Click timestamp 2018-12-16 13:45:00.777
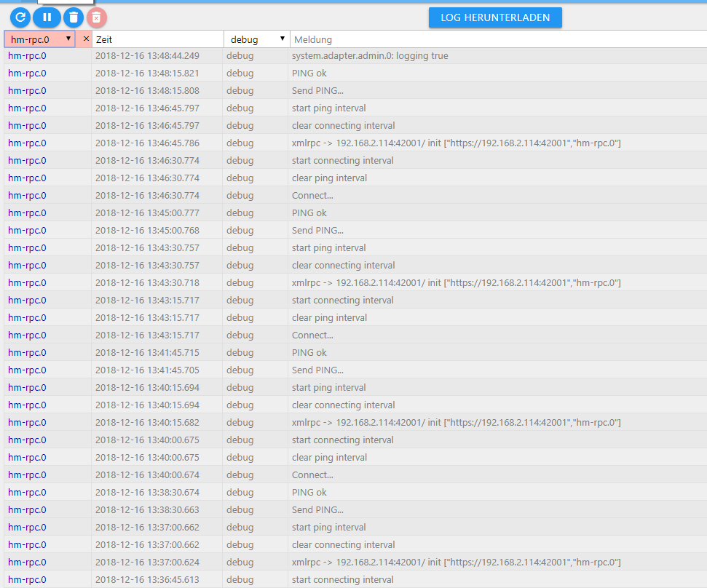The width and height of the screenshot is (707, 588). coord(147,212)
